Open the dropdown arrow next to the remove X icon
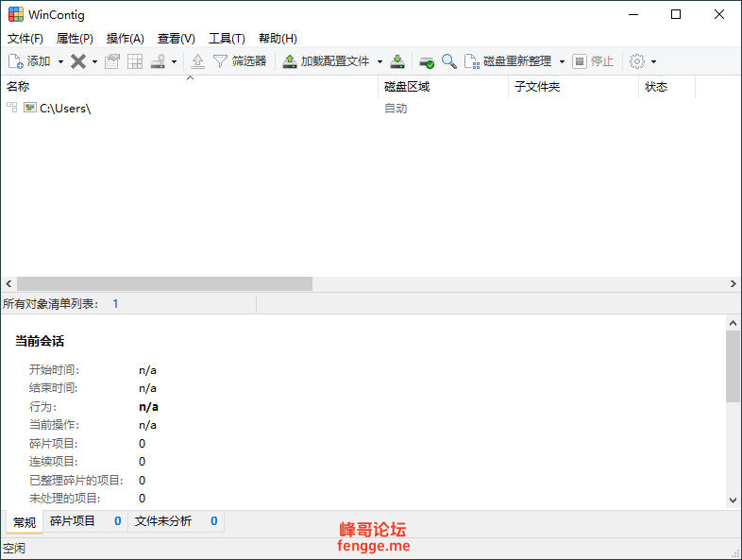This screenshot has width=742, height=560. 94,61
